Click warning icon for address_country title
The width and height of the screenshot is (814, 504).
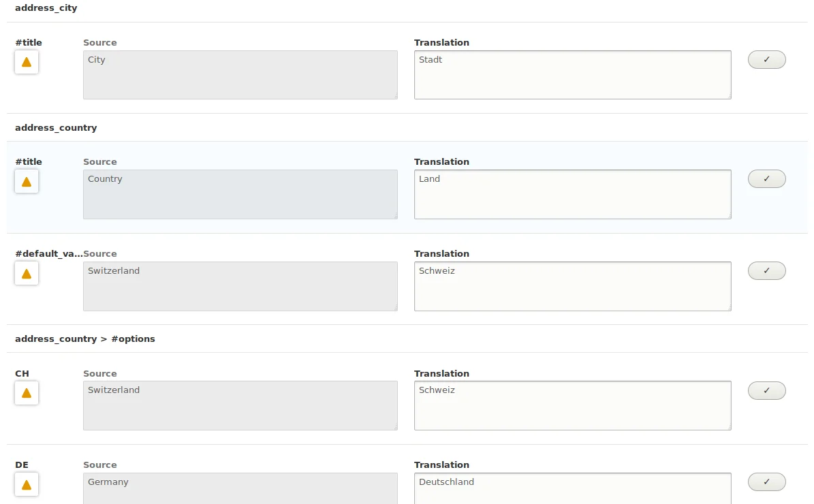click(x=27, y=181)
